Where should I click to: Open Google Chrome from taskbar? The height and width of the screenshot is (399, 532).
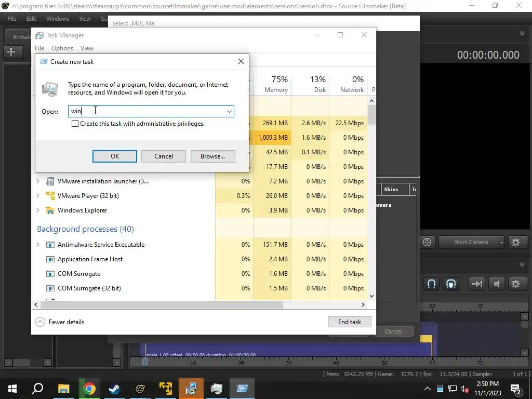[x=89, y=389]
